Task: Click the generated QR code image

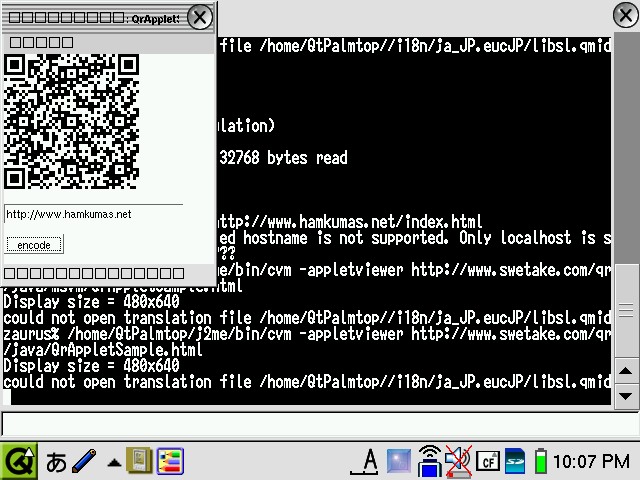Action: pos(71,122)
